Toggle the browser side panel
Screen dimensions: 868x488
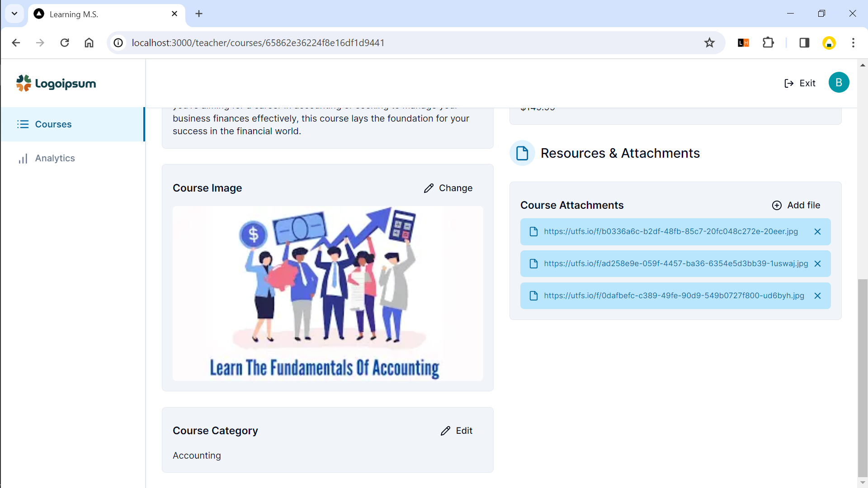pos(804,42)
